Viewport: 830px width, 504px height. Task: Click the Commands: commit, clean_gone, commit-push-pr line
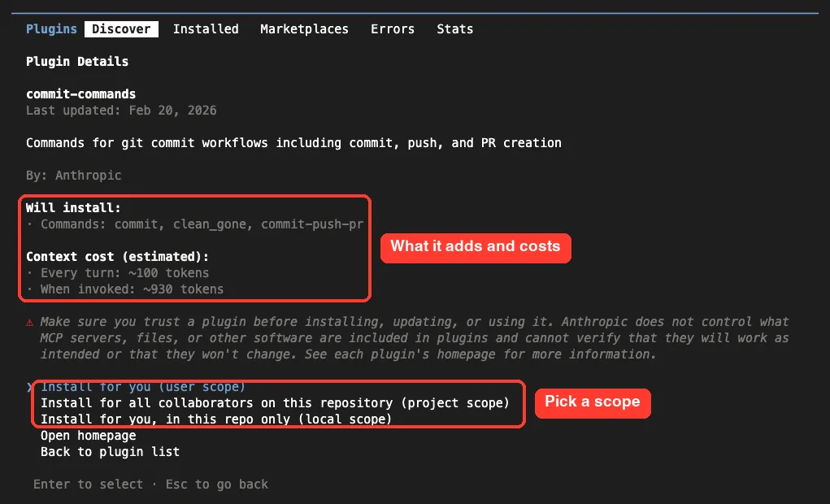(195, 224)
